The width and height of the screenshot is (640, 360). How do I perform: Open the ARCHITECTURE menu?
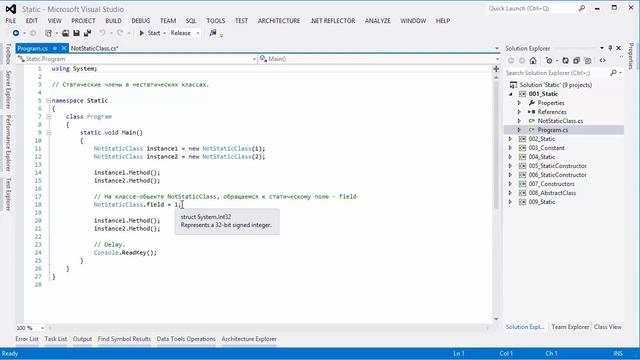[279, 21]
